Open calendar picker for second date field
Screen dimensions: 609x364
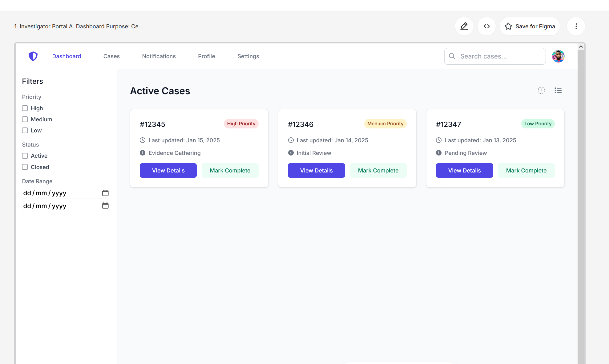105,205
